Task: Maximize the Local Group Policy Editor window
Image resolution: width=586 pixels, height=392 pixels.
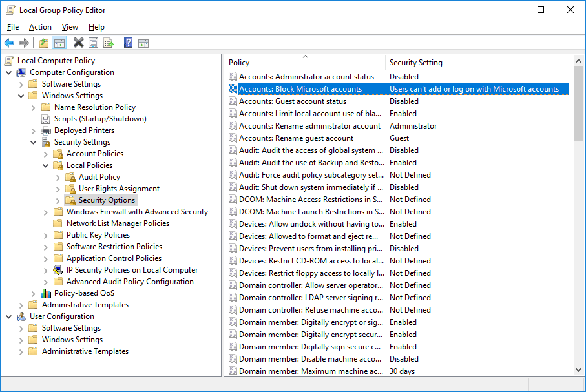Action: (x=540, y=10)
